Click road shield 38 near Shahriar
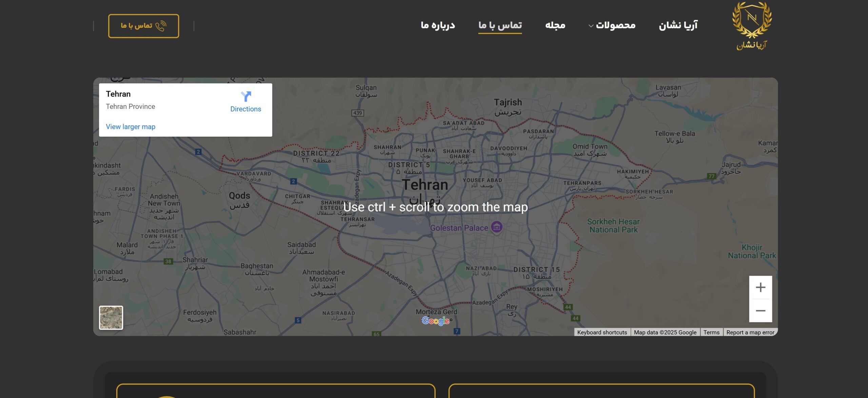Image resolution: width=868 pixels, height=398 pixels. (x=168, y=261)
